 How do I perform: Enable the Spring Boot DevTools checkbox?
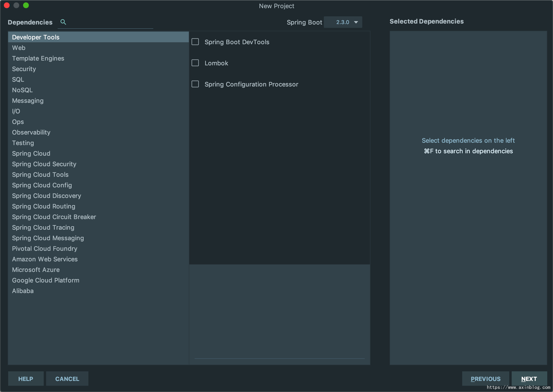[x=195, y=42]
